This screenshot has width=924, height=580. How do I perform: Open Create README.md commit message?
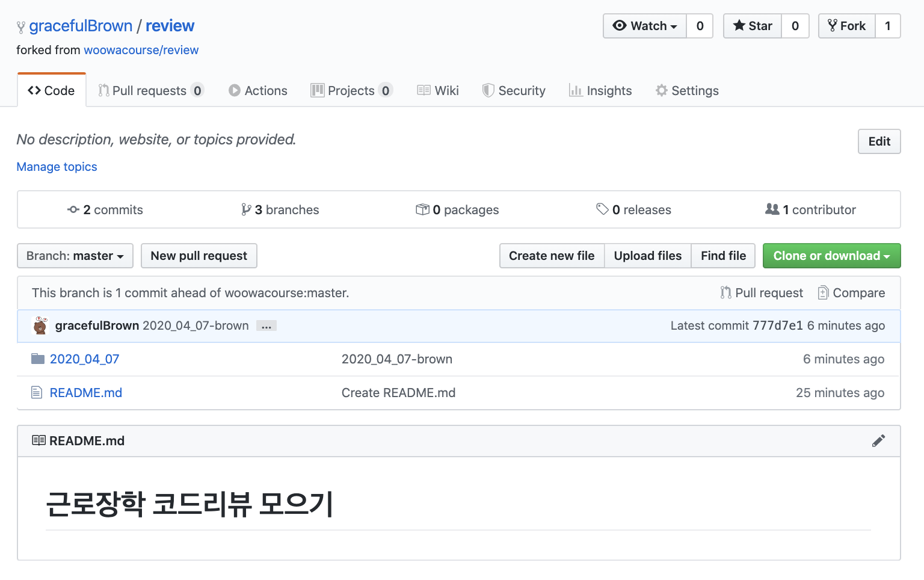tap(398, 393)
